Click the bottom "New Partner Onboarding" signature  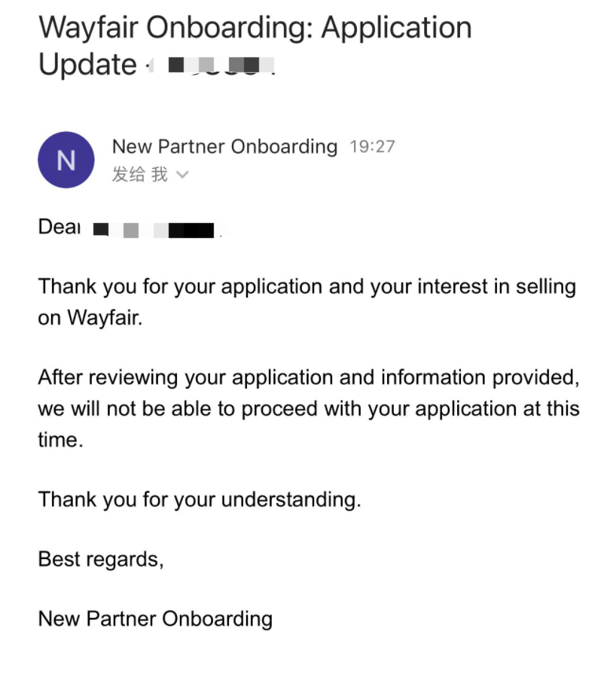point(155,619)
